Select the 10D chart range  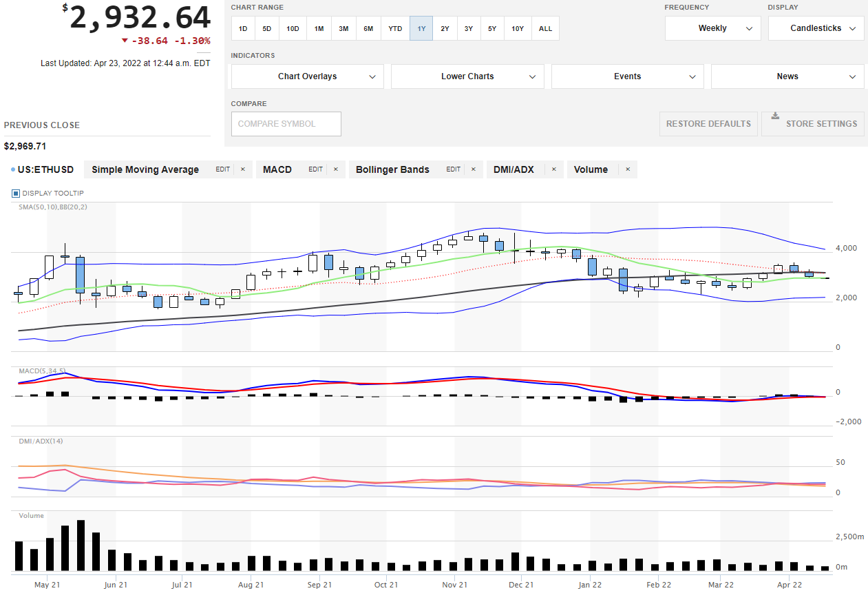(293, 29)
